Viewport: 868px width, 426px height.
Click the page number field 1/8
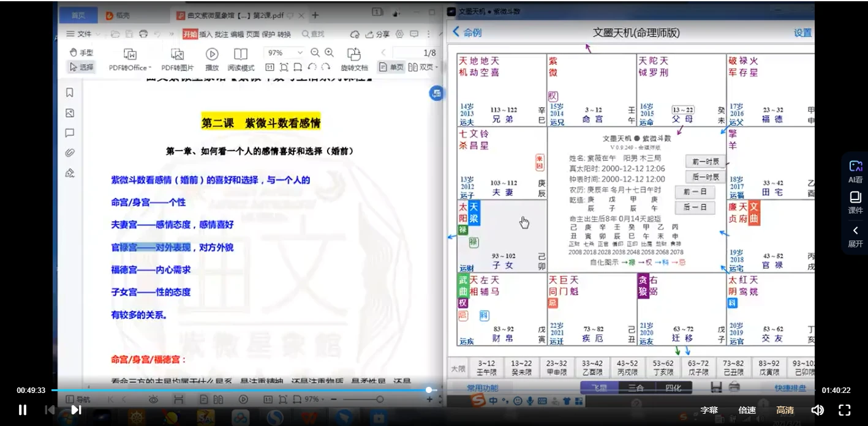click(415, 53)
